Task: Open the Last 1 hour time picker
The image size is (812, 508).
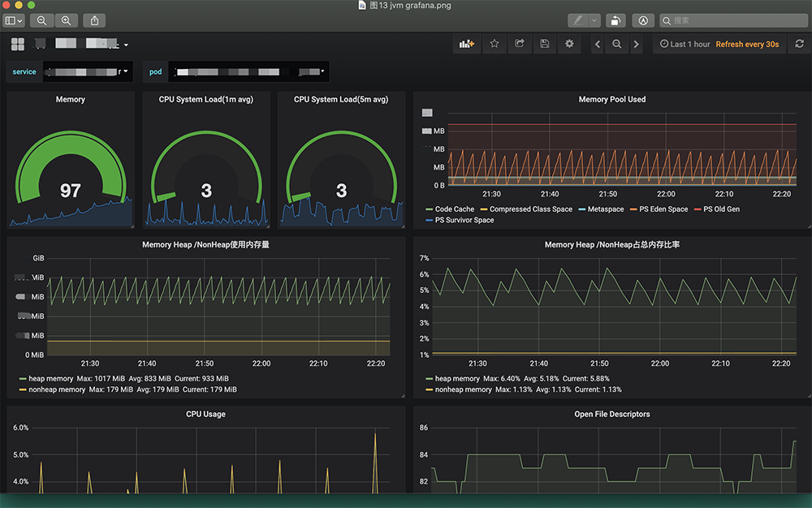Action: pos(685,45)
